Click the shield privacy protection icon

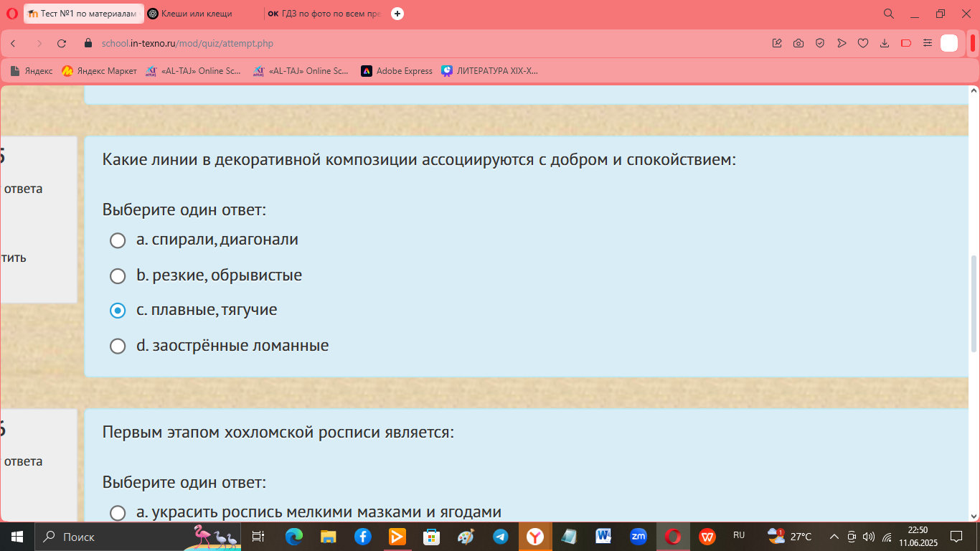point(820,43)
